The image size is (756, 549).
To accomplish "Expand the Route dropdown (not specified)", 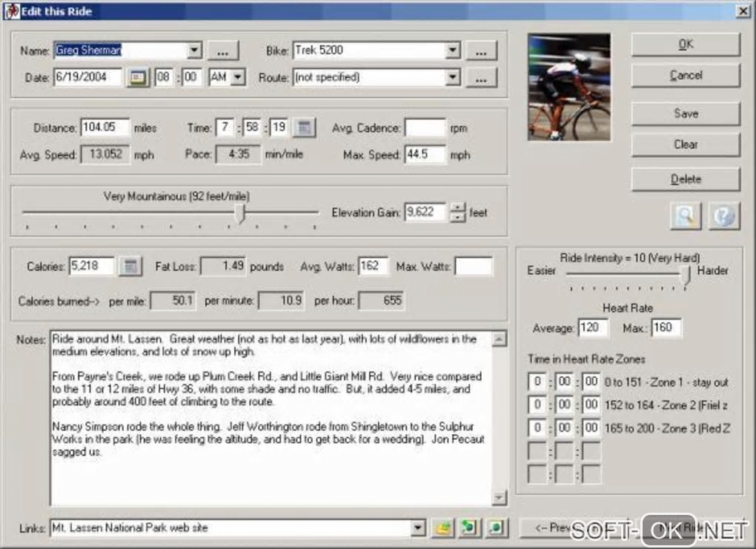I will (453, 77).
